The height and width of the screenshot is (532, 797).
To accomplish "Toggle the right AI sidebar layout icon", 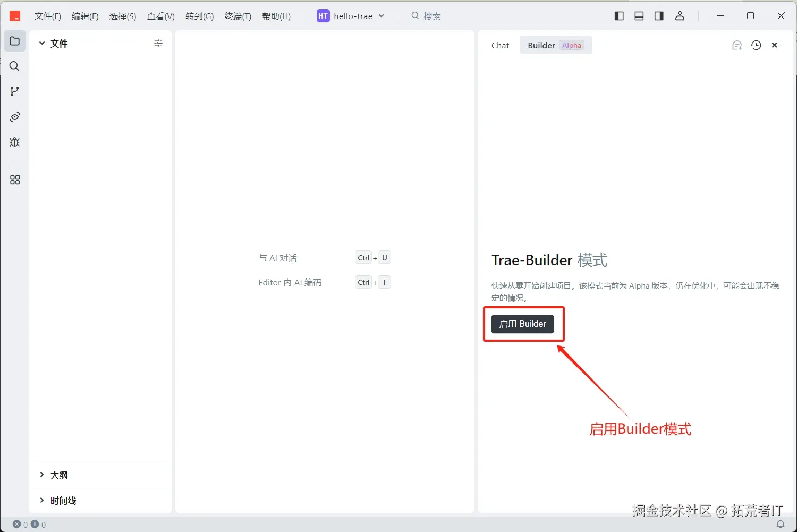I will click(x=659, y=16).
